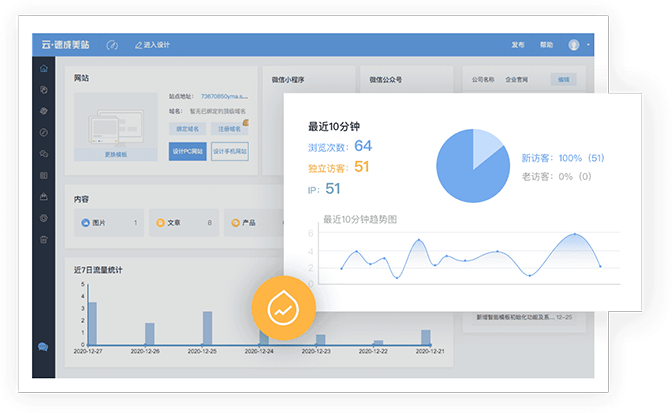Image resolution: width=672 pixels, height=413 pixels.
Task: Open the shop basket icon in sidebar
Action: (x=43, y=240)
